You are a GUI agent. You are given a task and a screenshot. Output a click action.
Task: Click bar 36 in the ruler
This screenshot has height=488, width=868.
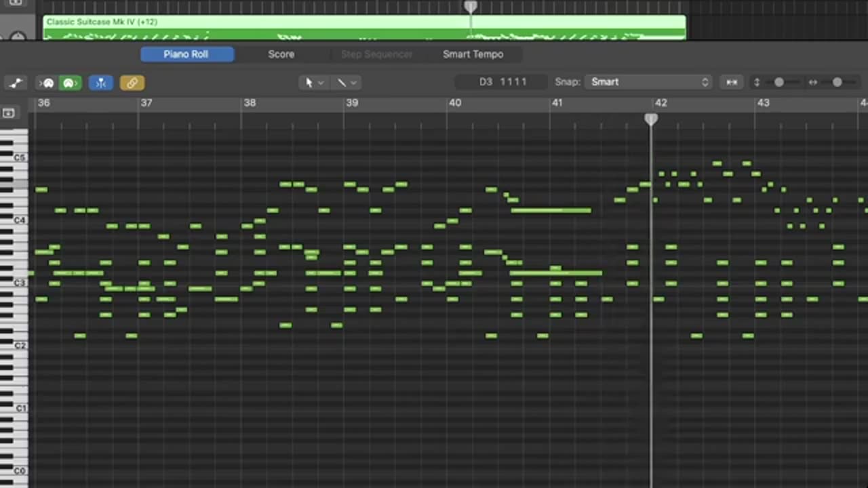pos(44,103)
